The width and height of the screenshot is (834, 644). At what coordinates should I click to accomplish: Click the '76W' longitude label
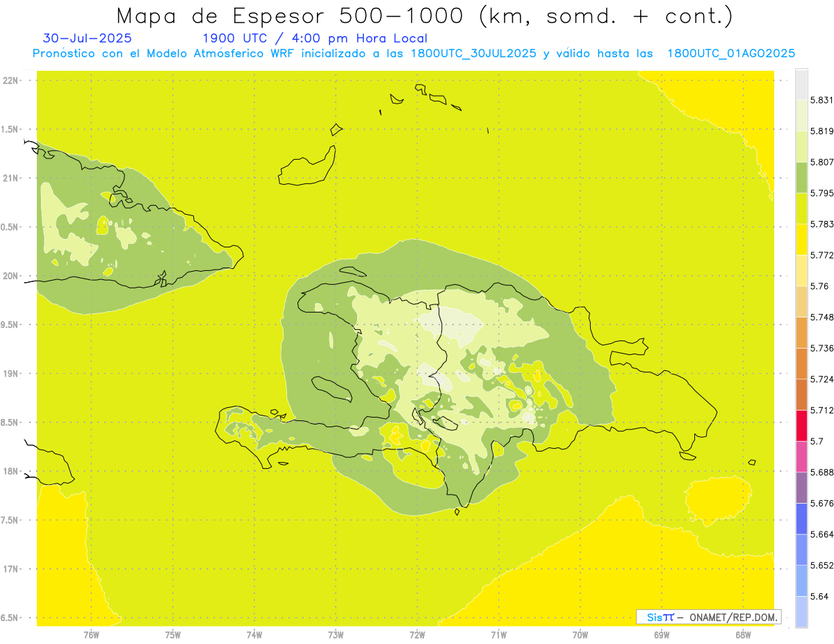[x=91, y=634]
